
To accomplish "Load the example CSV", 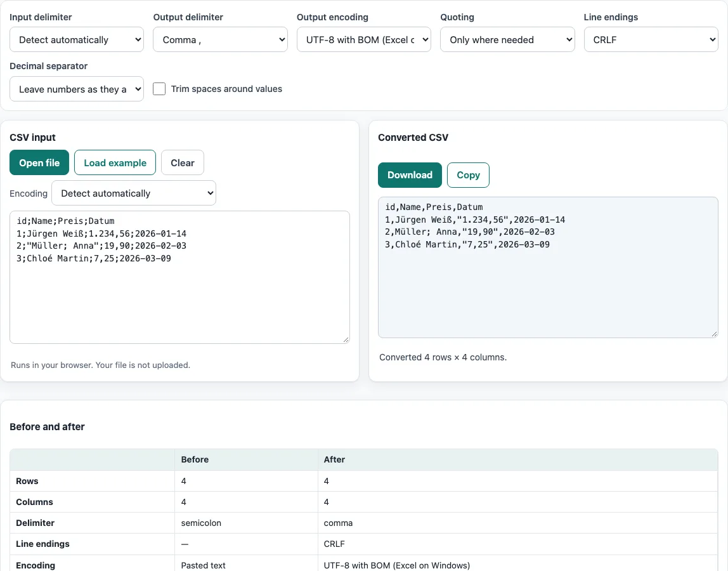I will tap(115, 162).
